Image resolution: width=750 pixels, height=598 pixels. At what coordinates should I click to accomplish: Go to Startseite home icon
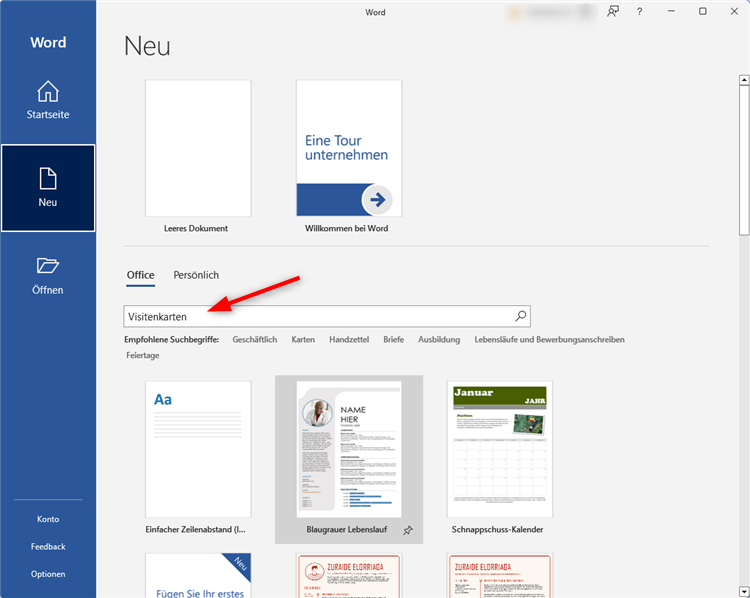(48, 91)
